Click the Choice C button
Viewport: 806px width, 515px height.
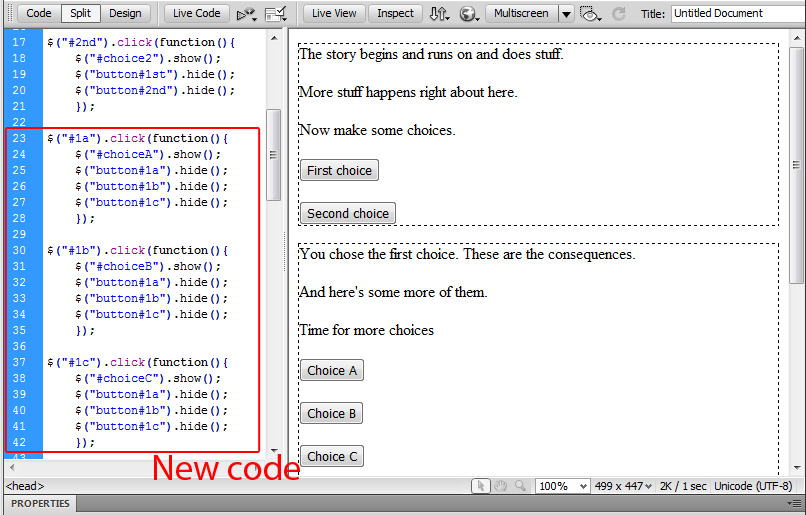click(x=332, y=456)
